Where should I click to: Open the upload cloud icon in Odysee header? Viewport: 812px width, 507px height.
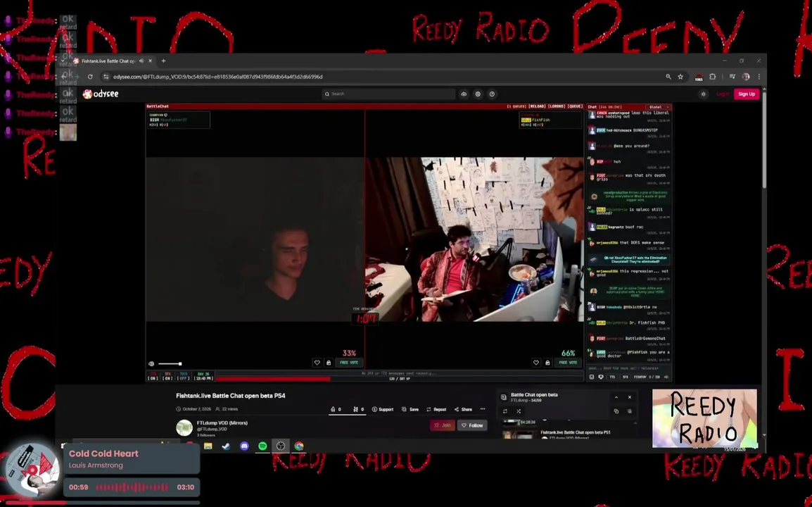tap(464, 94)
